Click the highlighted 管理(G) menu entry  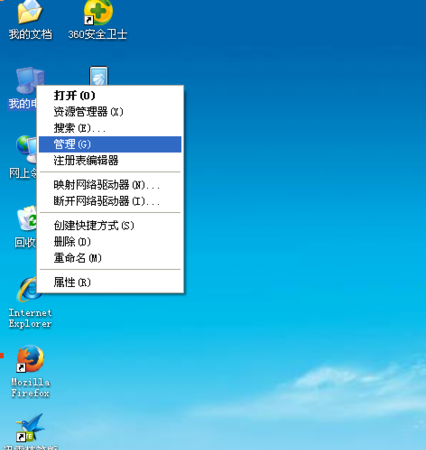(x=110, y=144)
